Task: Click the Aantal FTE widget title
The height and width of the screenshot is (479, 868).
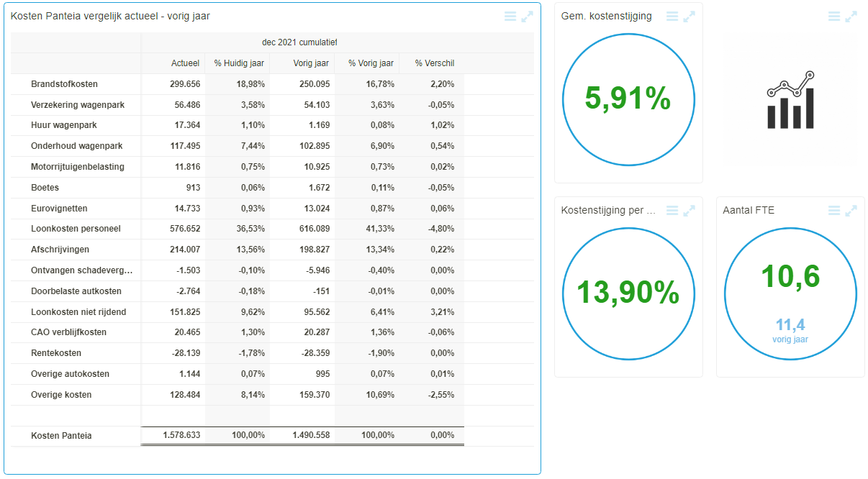Action: click(749, 210)
